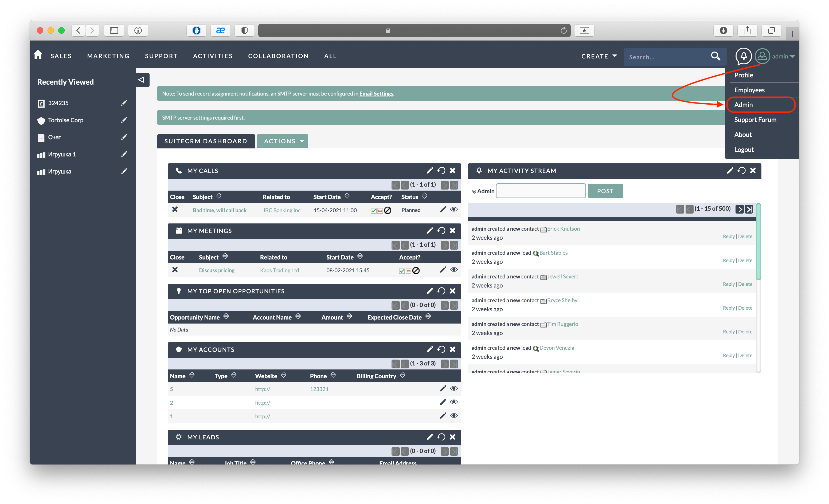This screenshot has height=504, width=829.
Task: Reply to Bart Staples lead post
Action: 728,260
